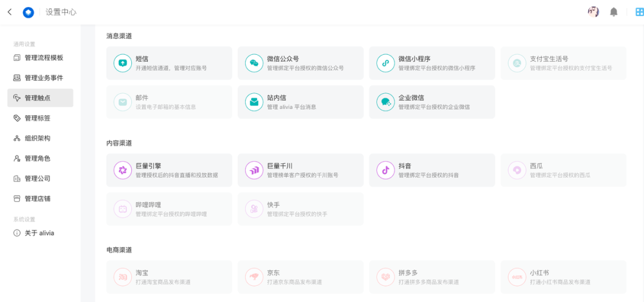Viewport: 644px width, 302px height.
Task: Open the 巨量引擎 content channel card
Action: coord(169,170)
